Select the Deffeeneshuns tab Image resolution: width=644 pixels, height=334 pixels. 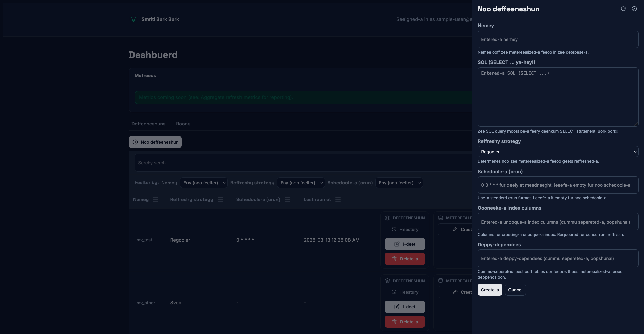point(148,124)
